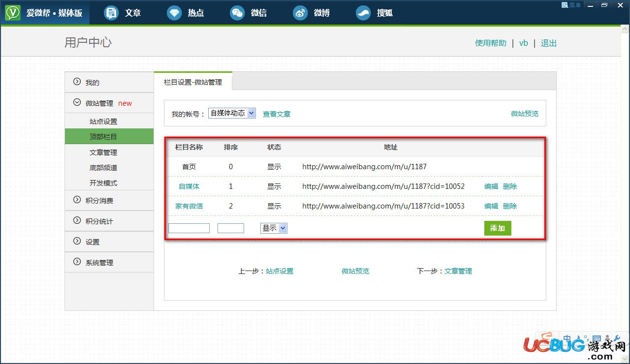Click the bottom 微站预览 link

click(x=355, y=271)
